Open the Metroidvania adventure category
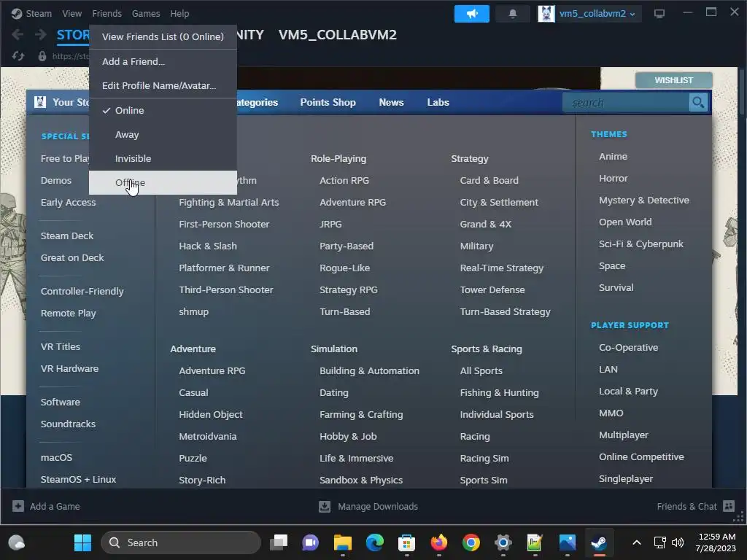The height and width of the screenshot is (560, 747). tap(207, 436)
